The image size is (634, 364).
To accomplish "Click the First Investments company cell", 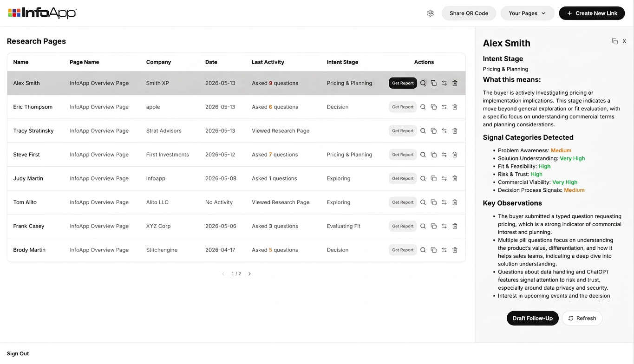I will tap(167, 155).
